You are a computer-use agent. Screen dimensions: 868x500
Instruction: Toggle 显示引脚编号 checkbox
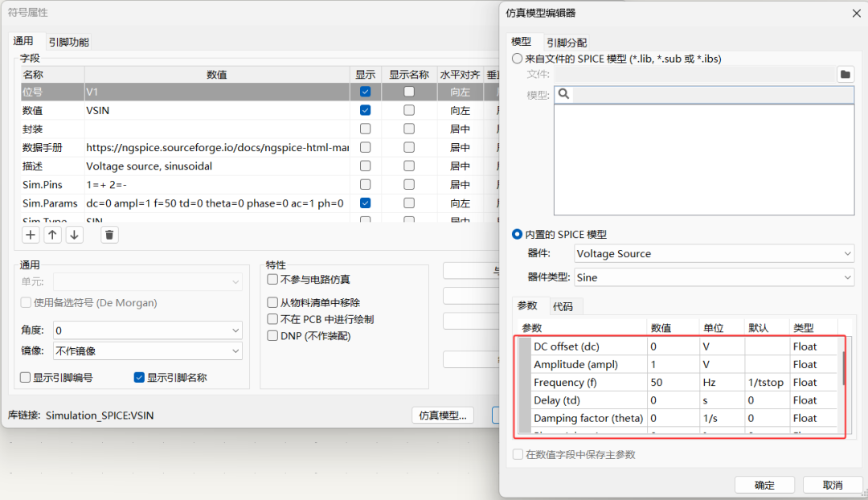pos(25,377)
